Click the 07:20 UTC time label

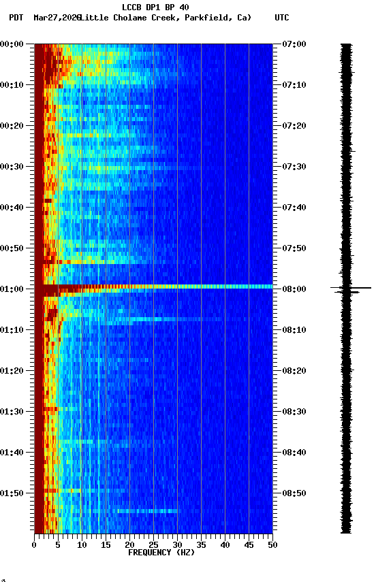coord(294,126)
